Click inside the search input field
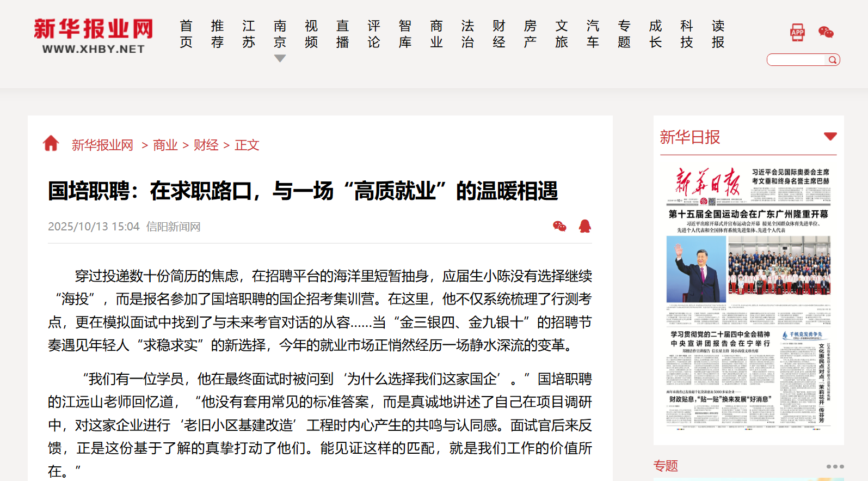The width and height of the screenshot is (868, 481). (x=797, y=60)
